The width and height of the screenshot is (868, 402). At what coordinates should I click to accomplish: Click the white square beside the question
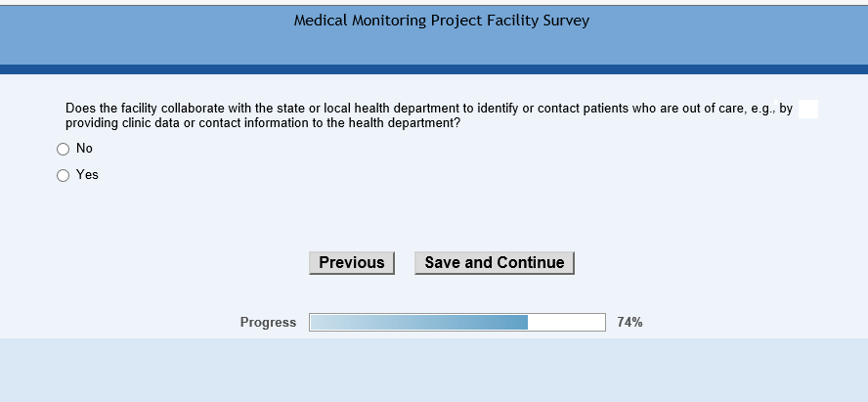pyautogui.click(x=808, y=109)
